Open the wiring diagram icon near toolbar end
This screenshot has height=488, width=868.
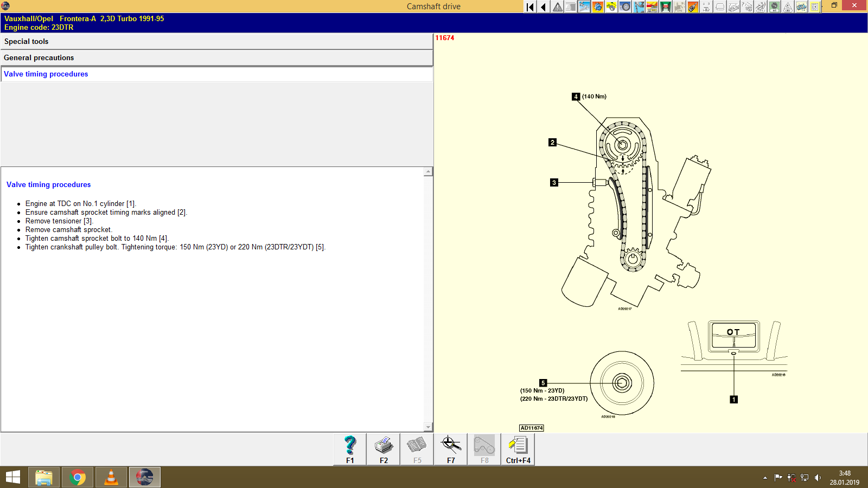click(801, 7)
